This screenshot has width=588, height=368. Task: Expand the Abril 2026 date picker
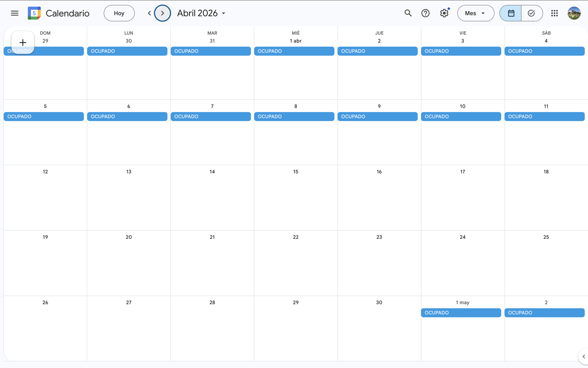point(201,13)
